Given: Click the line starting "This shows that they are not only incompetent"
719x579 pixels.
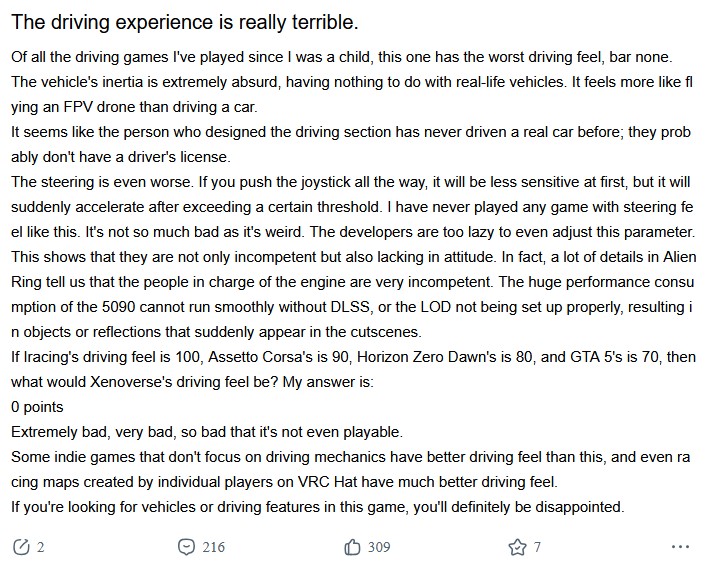Looking at the screenshot, I should pos(350,257).
